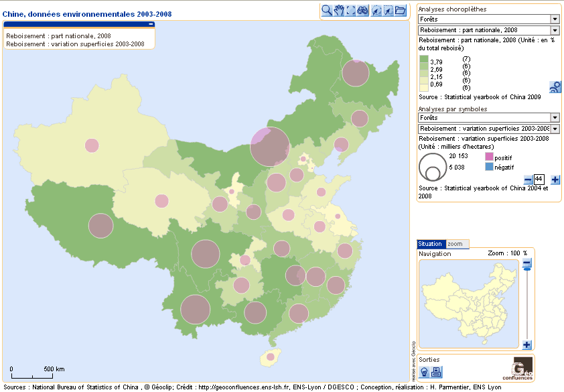Activate the hand pan tool
Viewport: 564px width, 392px height.
pyautogui.click(x=339, y=10)
